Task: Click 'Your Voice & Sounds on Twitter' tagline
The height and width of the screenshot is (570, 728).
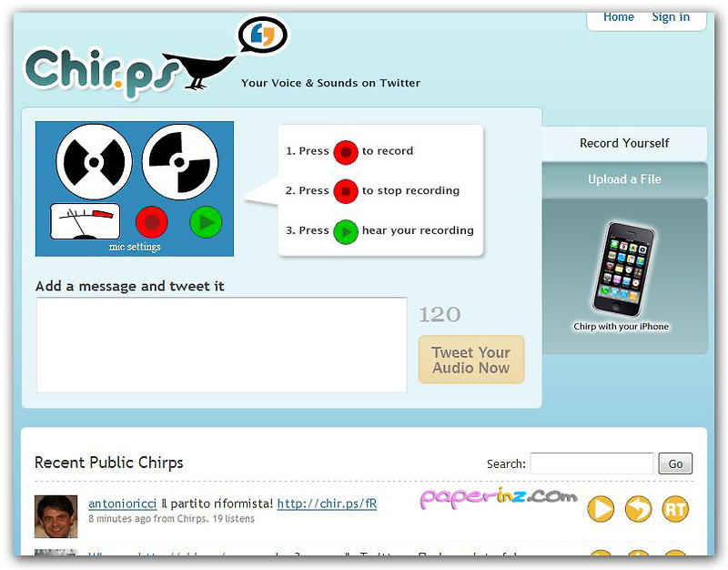Action: [330, 83]
